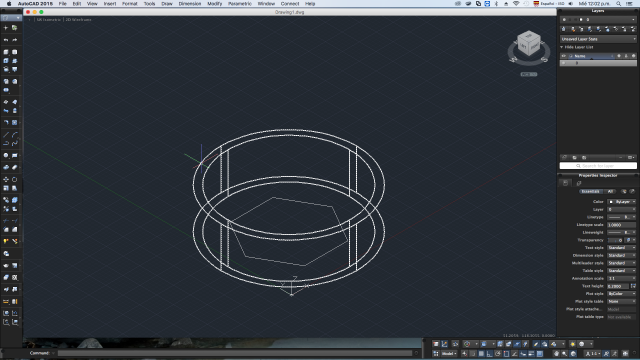Image resolution: width=640 pixels, height=360 pixels.
Task: Click the hand-shaped Pan icon in status bar
Action: [556, 353]
